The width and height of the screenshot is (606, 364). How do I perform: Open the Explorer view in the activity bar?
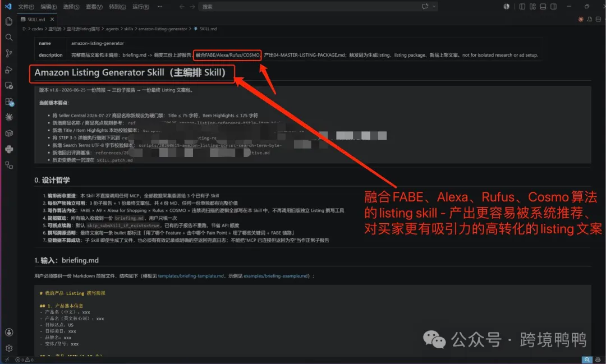pos(9,22)
